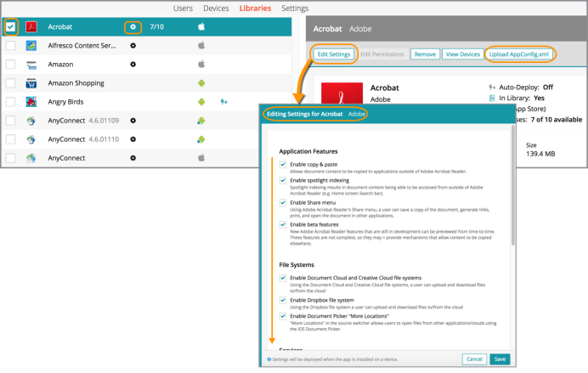Uncheck Enable spotlight indexing
Viewport: 588px width, 373px height.
coord(283,181)
